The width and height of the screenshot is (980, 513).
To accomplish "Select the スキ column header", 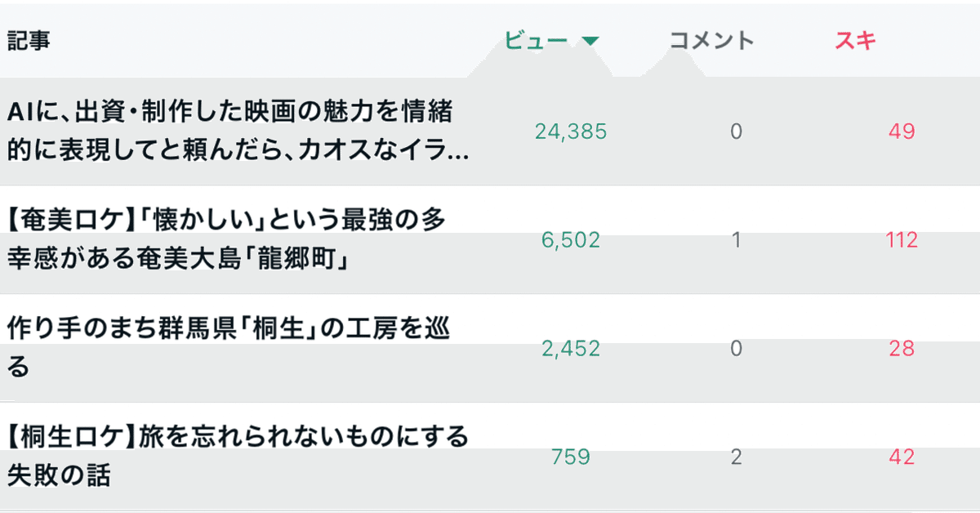I will click(x=856, y=41).
